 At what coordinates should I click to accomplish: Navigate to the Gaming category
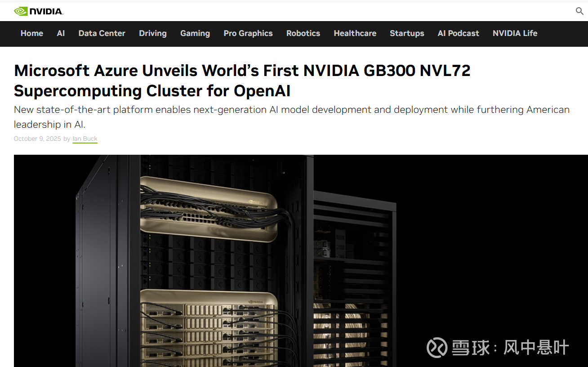click(x=195, y=33)
